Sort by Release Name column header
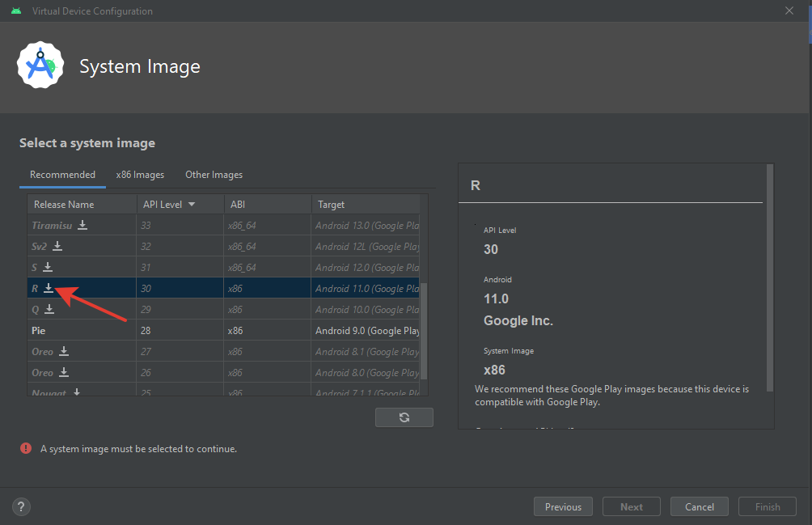812x525 pixels. [82, 205]
